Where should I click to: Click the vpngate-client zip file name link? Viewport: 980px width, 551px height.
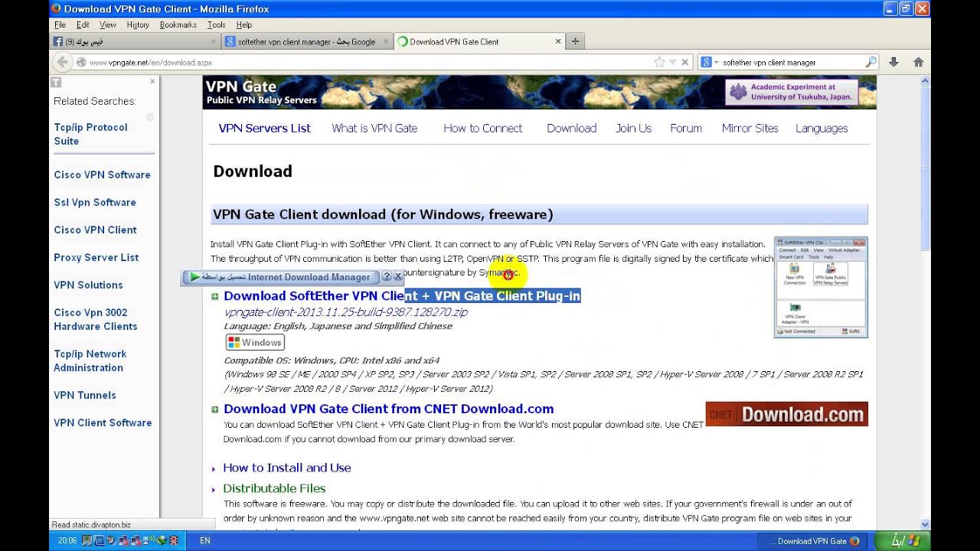pos(346,312)
